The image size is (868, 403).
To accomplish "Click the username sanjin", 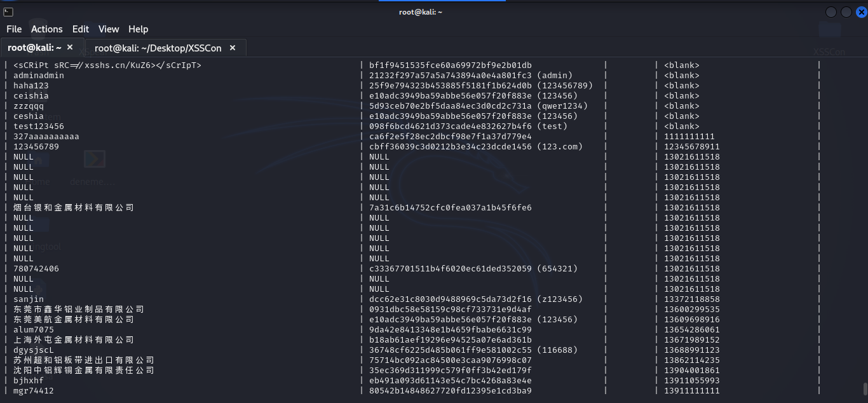I will (x=29, y=299).
